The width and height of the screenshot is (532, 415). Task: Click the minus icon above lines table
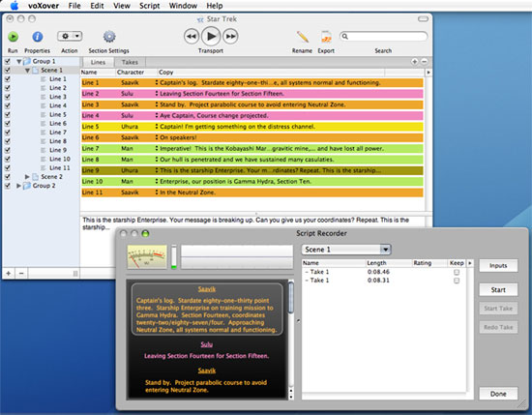(x=424, y=62)
